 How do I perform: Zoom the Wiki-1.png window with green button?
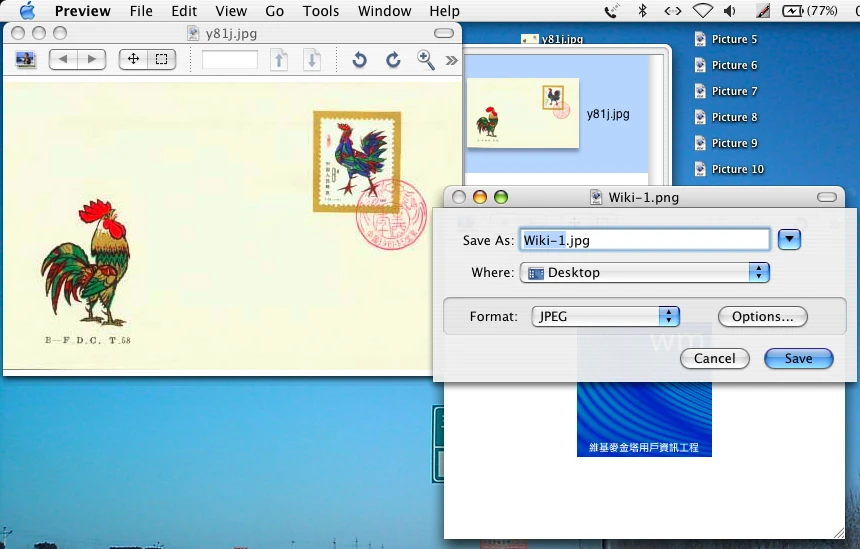tap(501, 197)
